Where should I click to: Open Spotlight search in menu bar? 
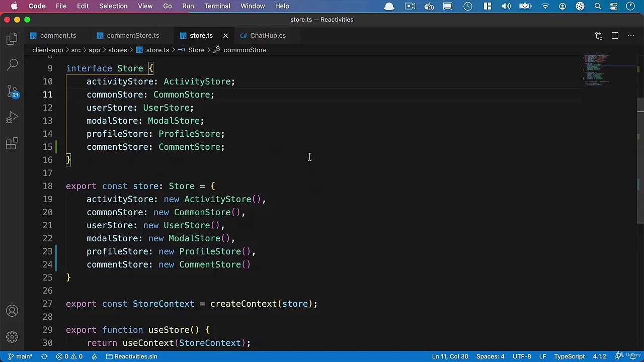click(597, 6)
